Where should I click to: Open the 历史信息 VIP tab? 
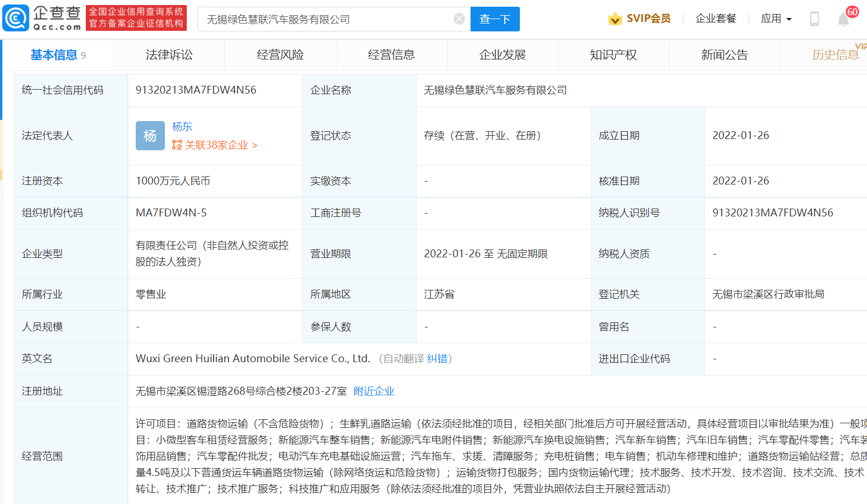(834, 55)
